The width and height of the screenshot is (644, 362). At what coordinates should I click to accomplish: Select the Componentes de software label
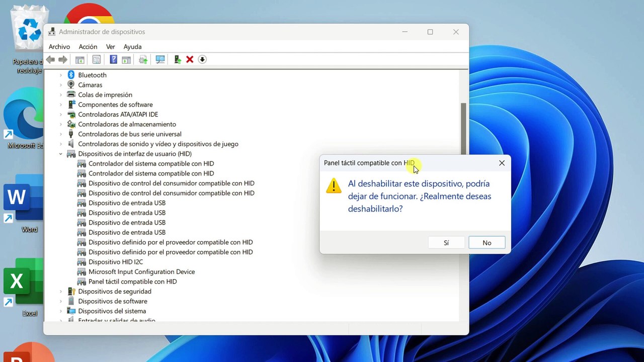click(x=115, y=105)
